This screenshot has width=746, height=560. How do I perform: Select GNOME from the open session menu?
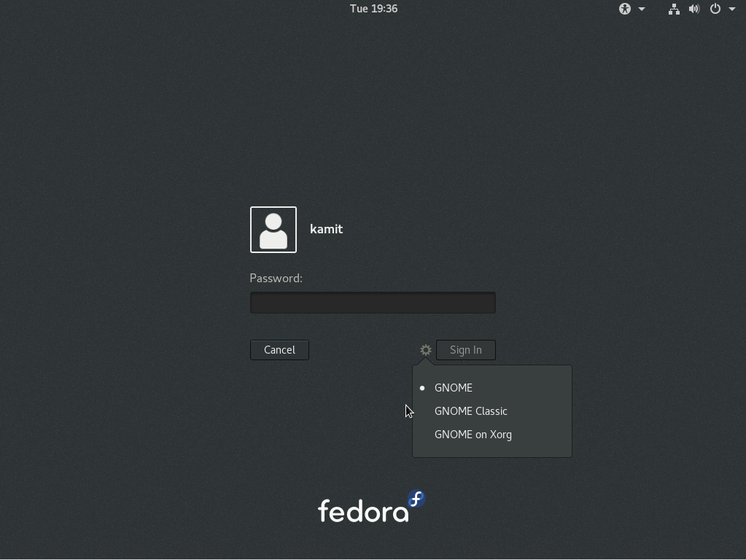(453, 387)
